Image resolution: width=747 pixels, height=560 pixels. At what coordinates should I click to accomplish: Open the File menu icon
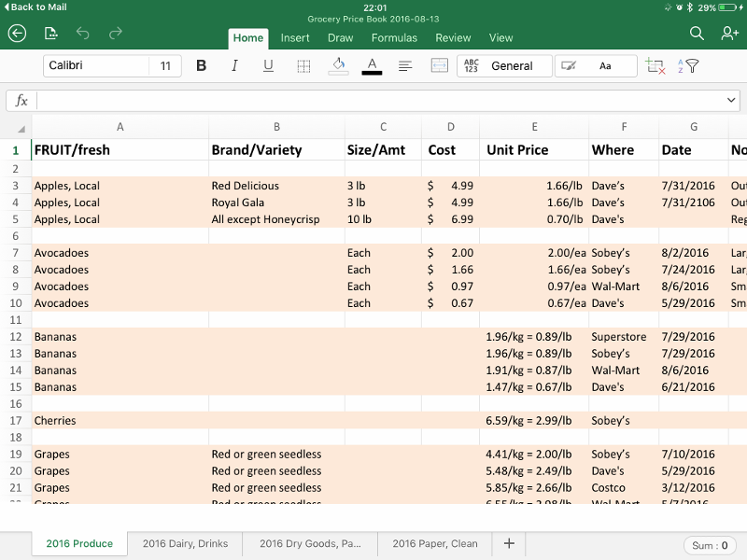pyautogui.click(x=50, y=34)
